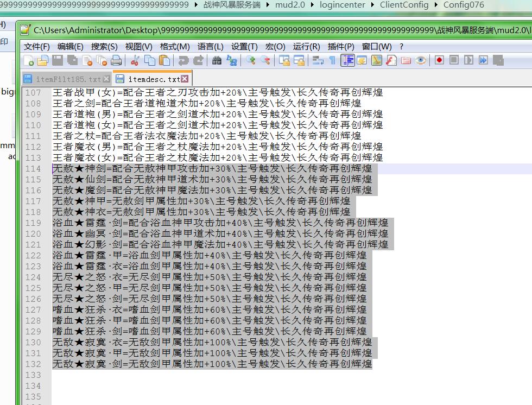Click the New file toolbar icon
The height and width of the screenshot is (405, 532).
point(28,60)
